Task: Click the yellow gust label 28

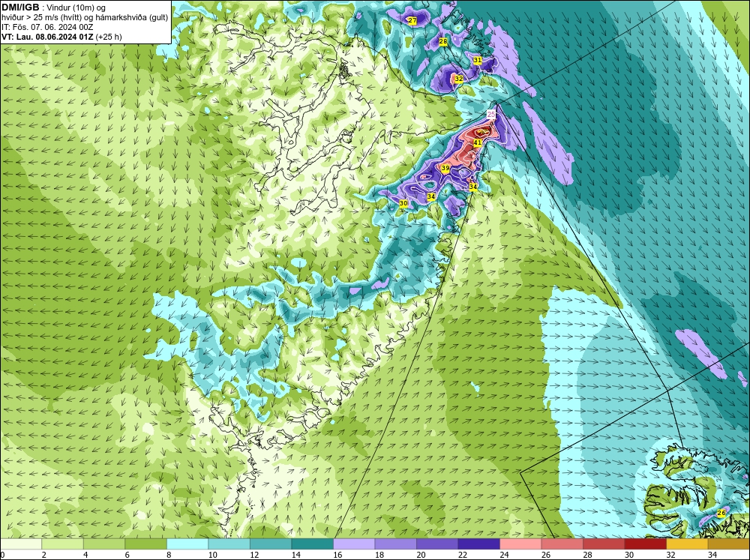Action: 443,41
